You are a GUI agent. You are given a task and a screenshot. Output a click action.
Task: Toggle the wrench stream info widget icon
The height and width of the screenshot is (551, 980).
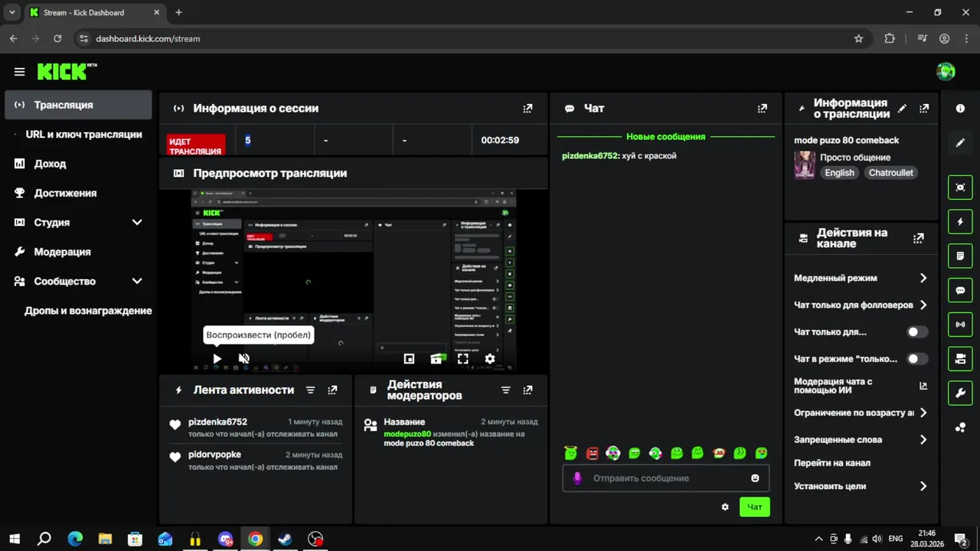960,393
